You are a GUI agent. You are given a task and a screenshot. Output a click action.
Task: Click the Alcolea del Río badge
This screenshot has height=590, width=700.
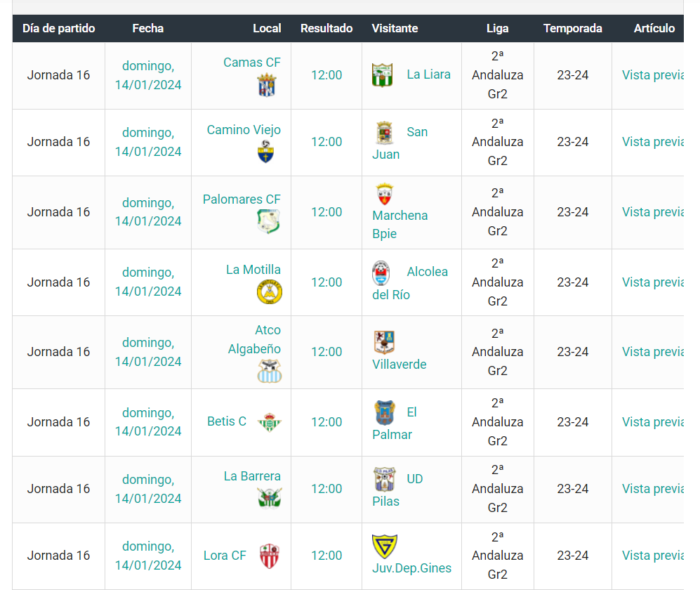381,273
